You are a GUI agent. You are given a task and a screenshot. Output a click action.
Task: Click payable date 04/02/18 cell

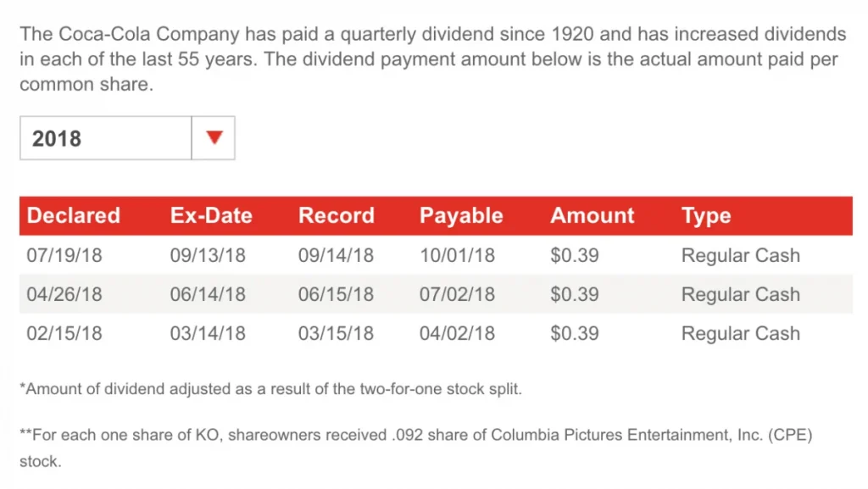click(x=457, y=333)
